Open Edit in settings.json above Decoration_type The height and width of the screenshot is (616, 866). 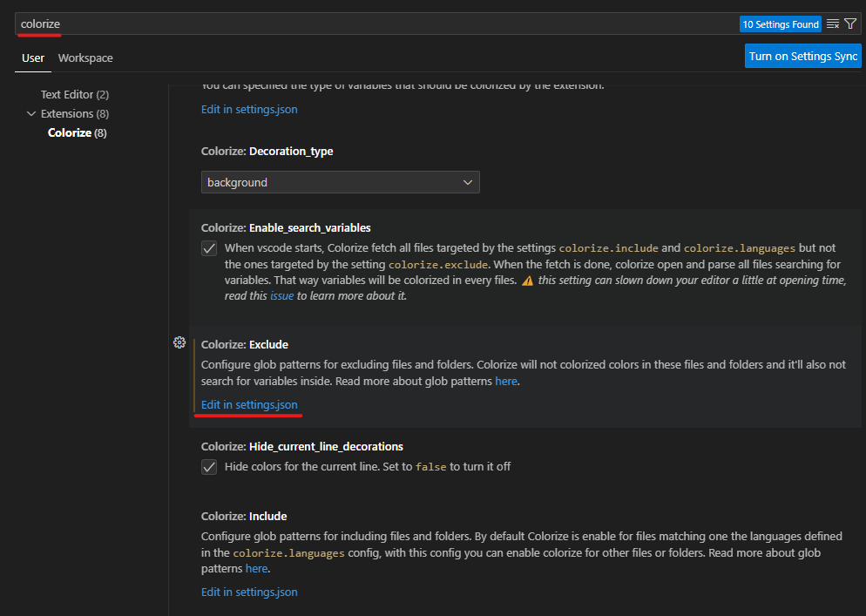pos(249,109)
